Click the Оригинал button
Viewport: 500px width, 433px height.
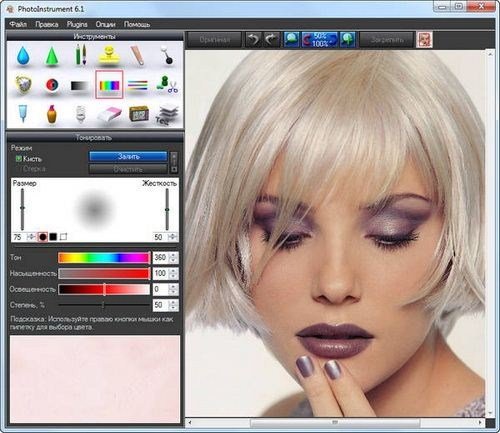215,40
